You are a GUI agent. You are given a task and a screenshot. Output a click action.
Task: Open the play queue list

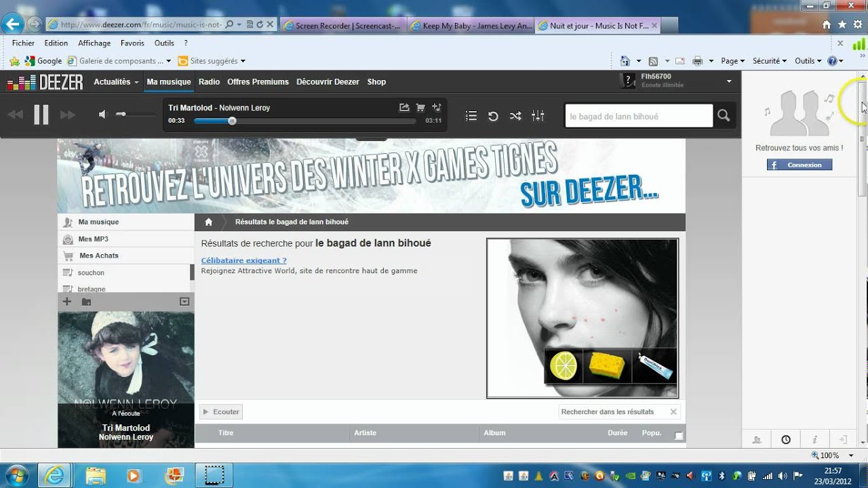coord(471,116)
